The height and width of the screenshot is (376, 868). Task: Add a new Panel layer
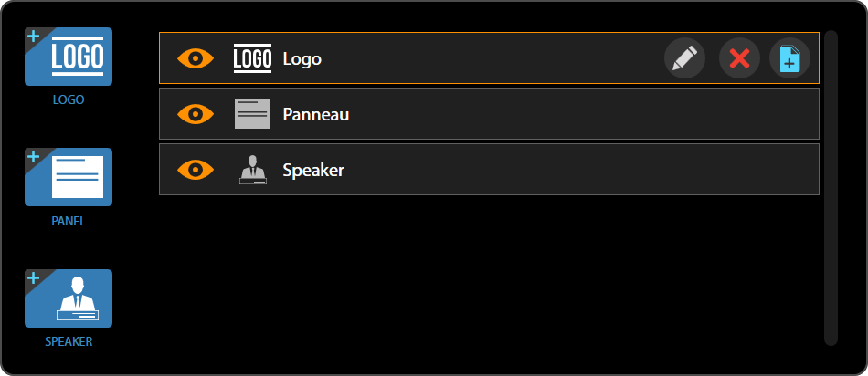(69, 177)
